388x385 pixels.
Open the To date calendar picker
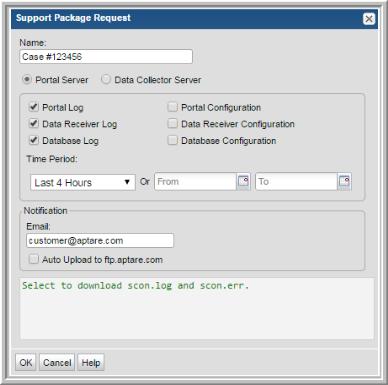(x=344, y=182)
